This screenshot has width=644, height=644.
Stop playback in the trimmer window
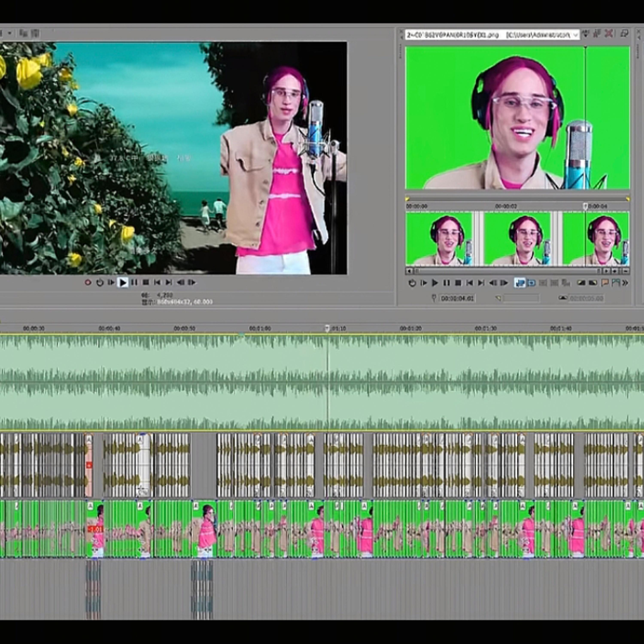(458, 283)
